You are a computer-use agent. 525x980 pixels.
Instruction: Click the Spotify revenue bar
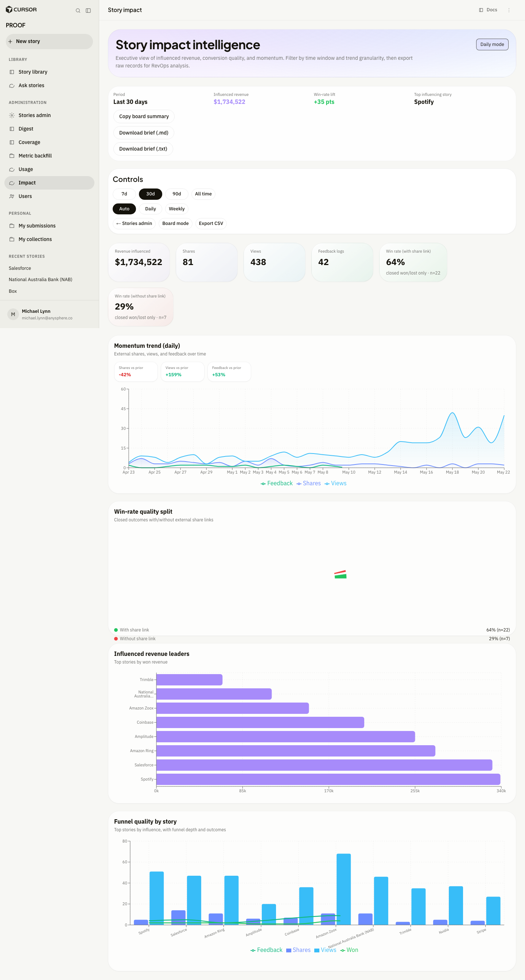coord(328,779)
